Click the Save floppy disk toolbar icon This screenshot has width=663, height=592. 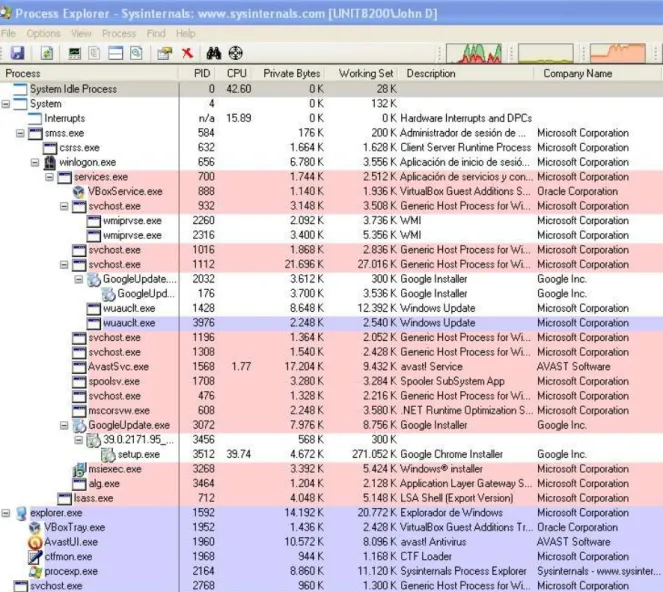(17, 53)
